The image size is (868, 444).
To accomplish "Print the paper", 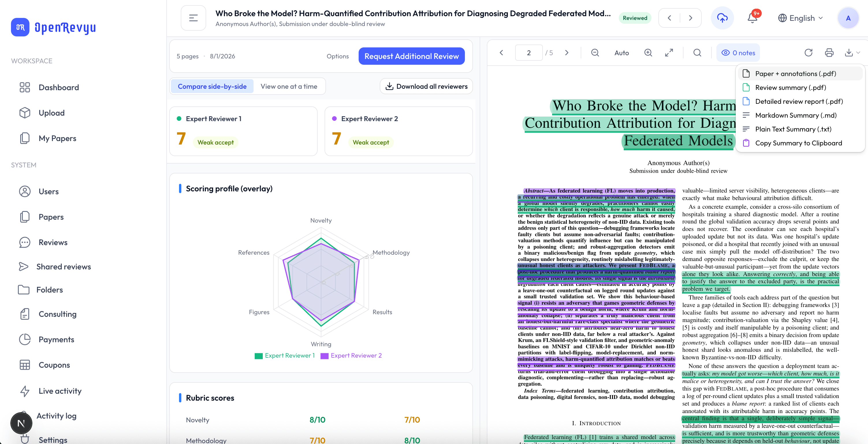I will (829, 53).
